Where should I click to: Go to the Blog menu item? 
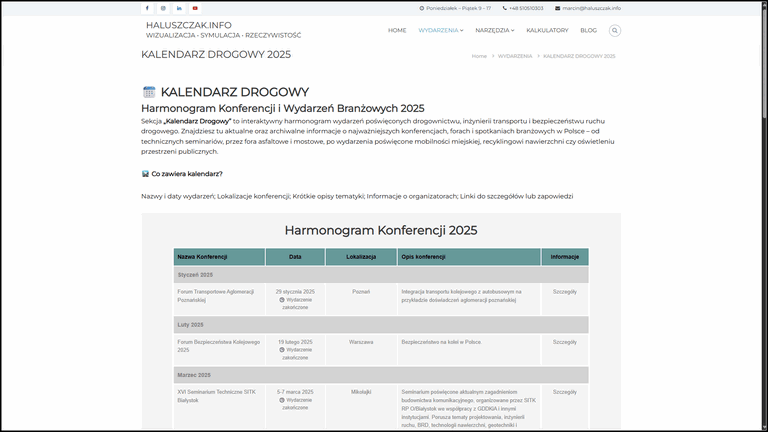[x=588, y=30]
